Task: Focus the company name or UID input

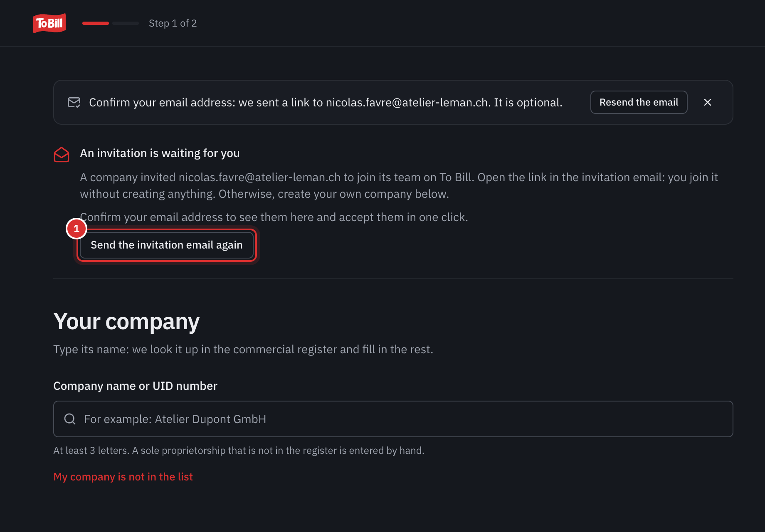Action: 393,419
